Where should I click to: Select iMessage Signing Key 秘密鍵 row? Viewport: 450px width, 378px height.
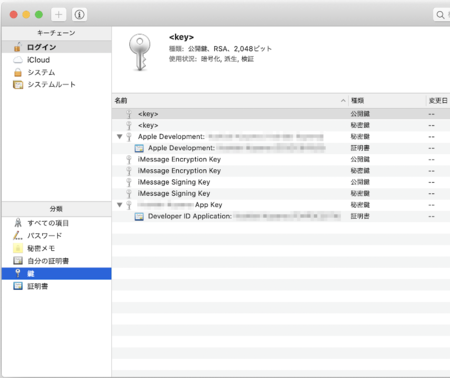click(281, 193)
